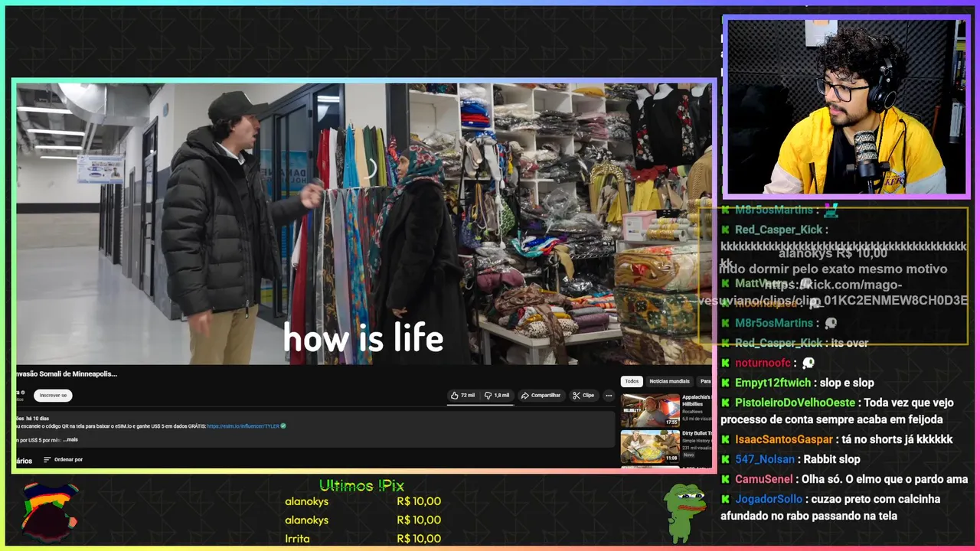Click the Empyt12ftwich username in chat
Screen dimensions: 980x551
(773, 383)
